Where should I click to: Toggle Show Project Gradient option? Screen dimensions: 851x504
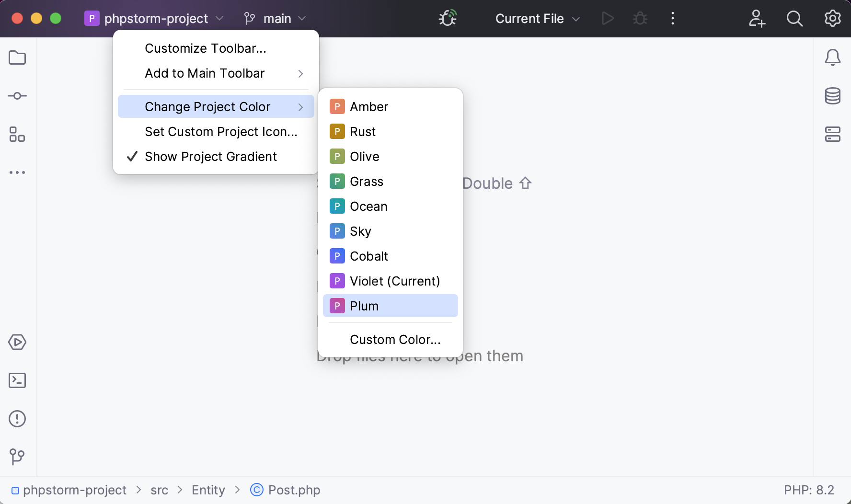(x=210, y=156)
